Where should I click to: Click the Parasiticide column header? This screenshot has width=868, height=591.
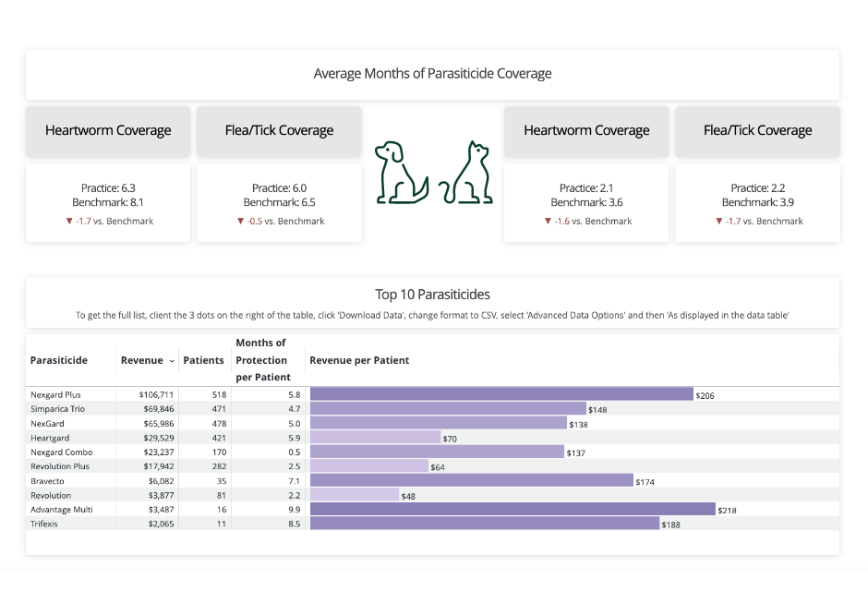[59, 360]
